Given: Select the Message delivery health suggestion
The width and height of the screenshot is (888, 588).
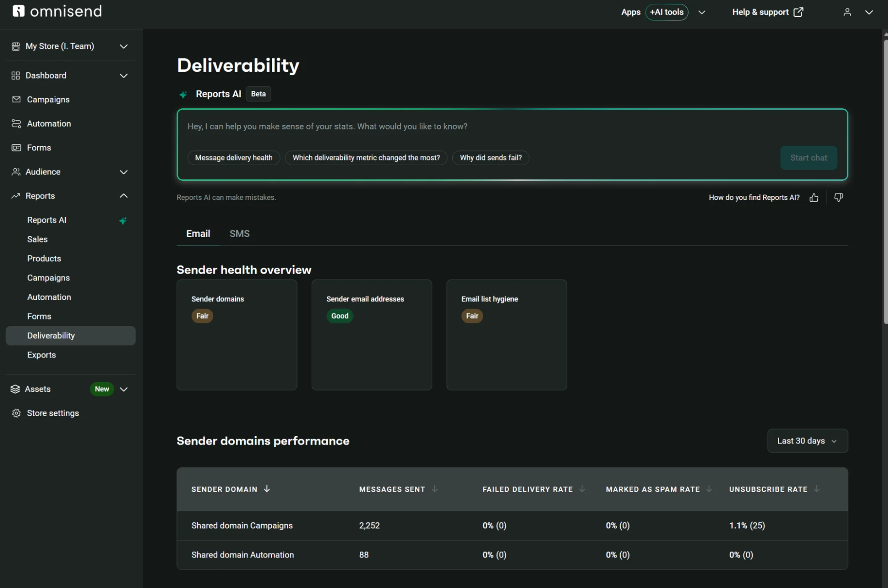Looking at the screenshot, I should tap(234, 158).
